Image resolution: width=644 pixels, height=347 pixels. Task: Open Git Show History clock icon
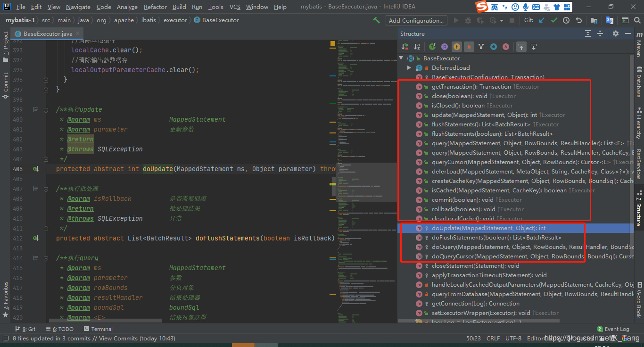coord(566,20)
